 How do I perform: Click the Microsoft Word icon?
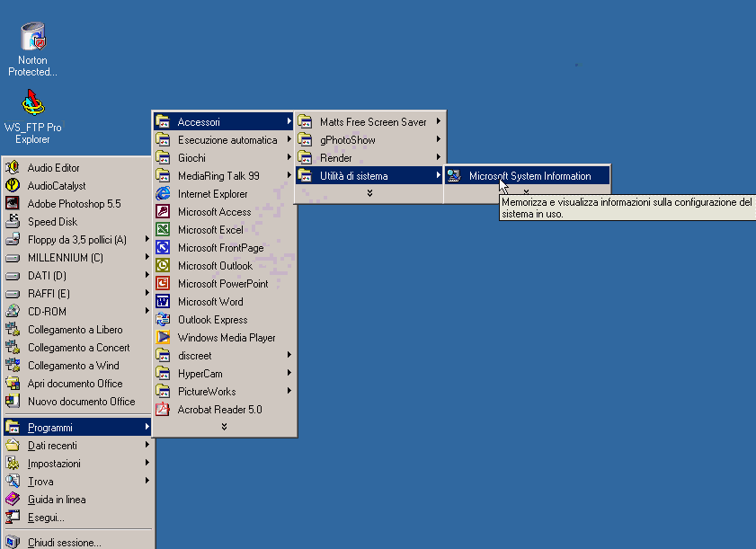point(163,302)
